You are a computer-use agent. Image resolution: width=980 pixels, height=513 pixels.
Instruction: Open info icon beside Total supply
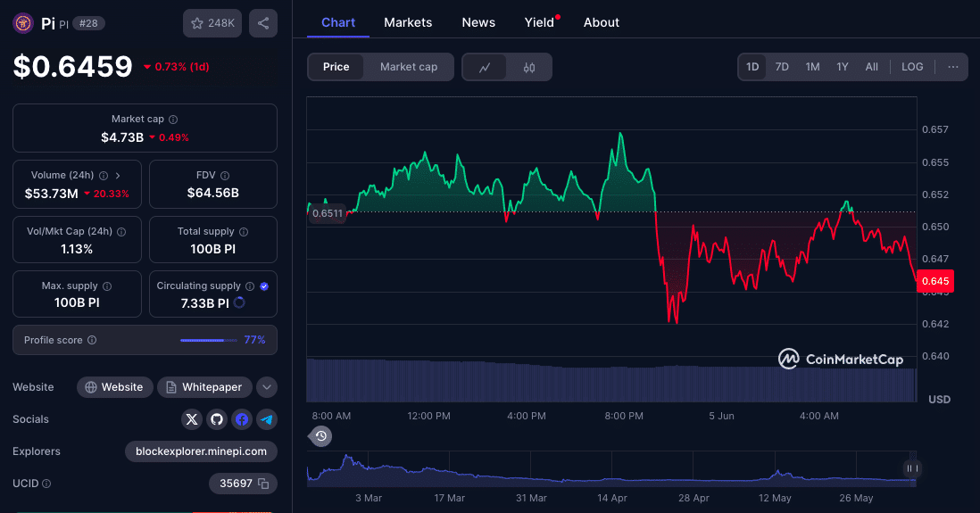point(244,232)
